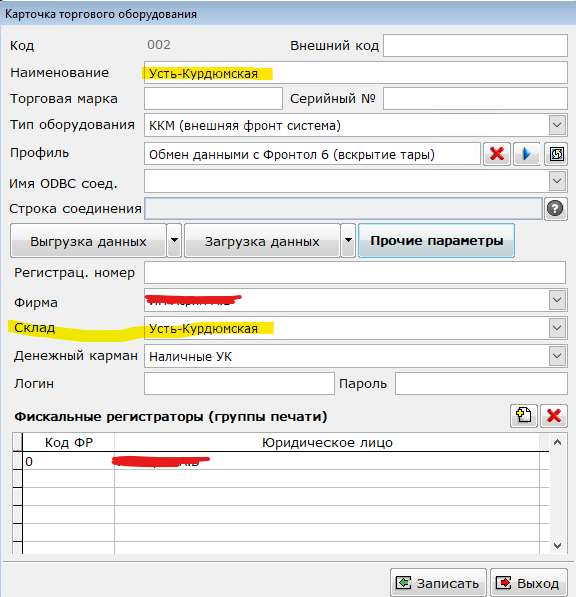Focus the Серийный № field

[x=475, y=99]
